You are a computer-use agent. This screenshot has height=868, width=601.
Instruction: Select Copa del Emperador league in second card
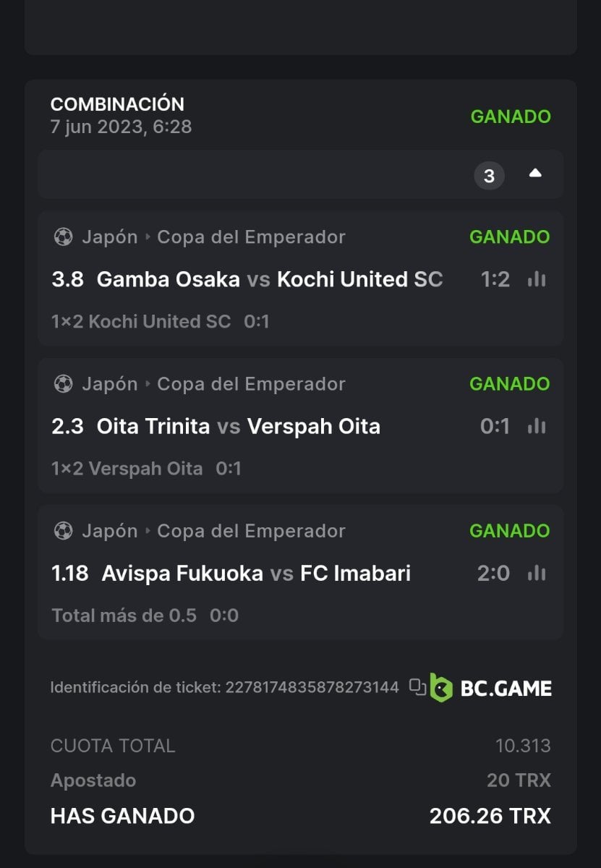pos(251,383)
